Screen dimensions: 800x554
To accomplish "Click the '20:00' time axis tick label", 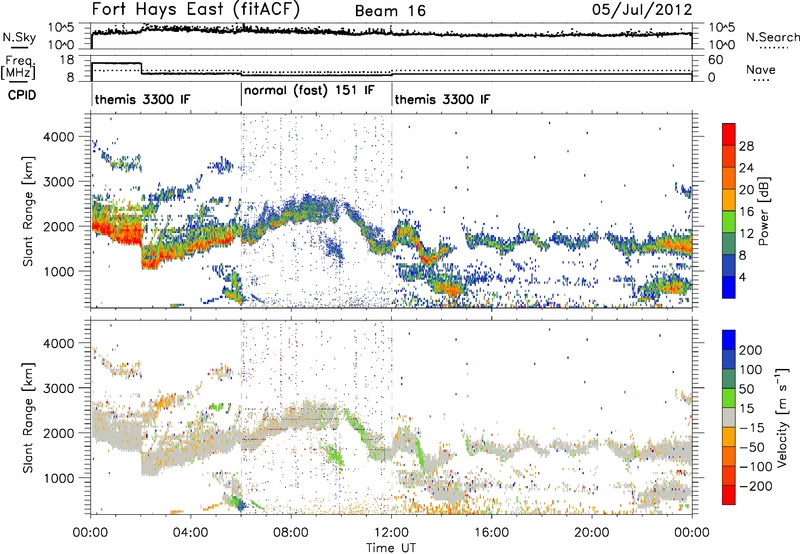I will [591, 533].
